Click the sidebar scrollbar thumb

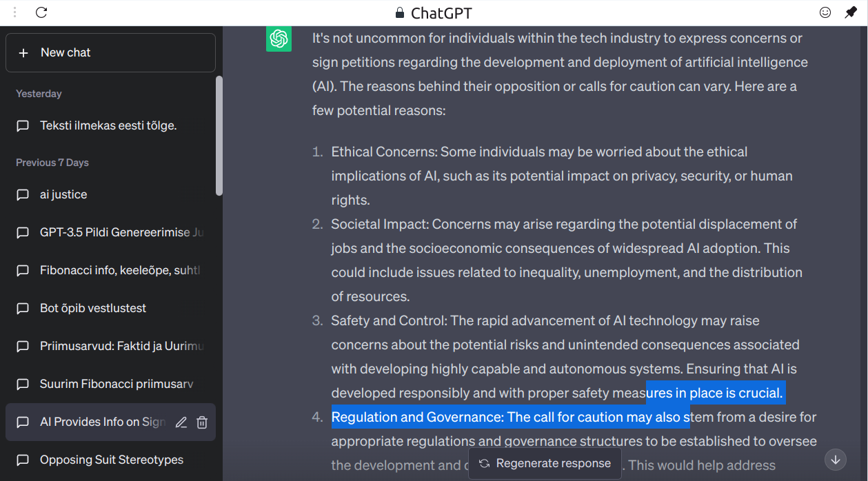219,135
